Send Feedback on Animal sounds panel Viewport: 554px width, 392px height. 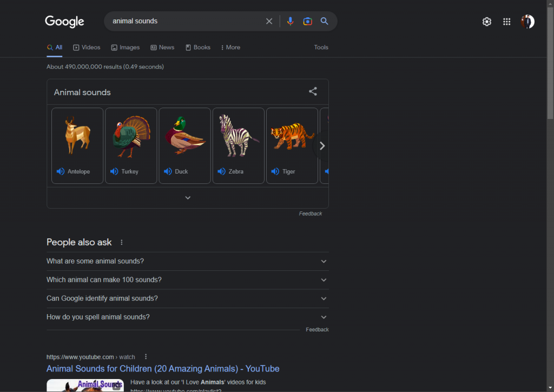311,214
